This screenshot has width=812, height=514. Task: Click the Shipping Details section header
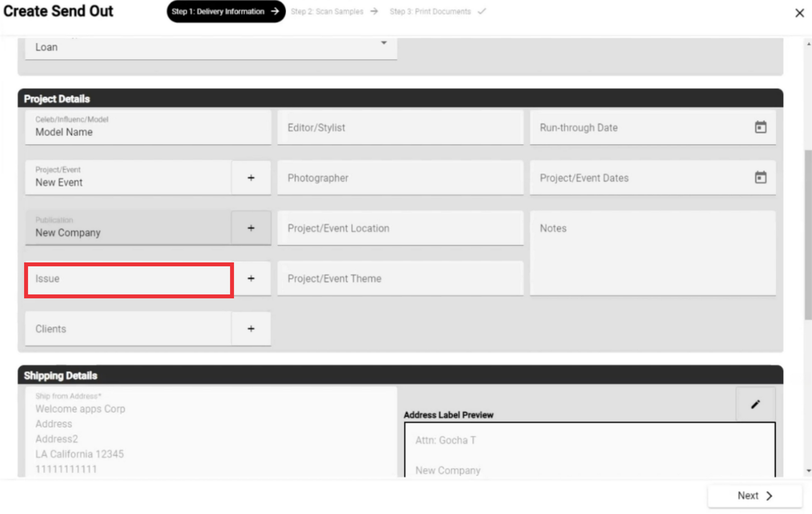click(400, 375)
